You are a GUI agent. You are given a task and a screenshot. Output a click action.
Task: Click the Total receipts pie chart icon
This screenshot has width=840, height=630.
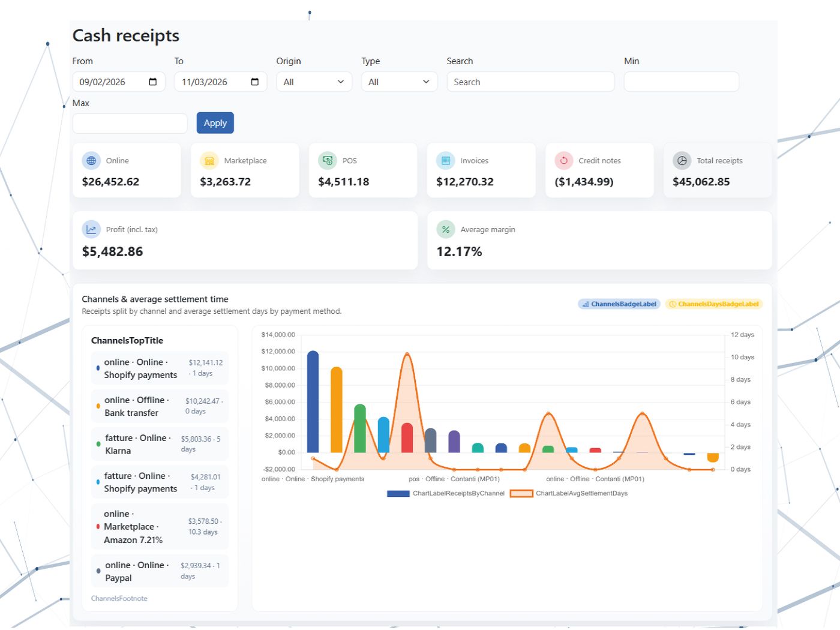coord(682,161)
